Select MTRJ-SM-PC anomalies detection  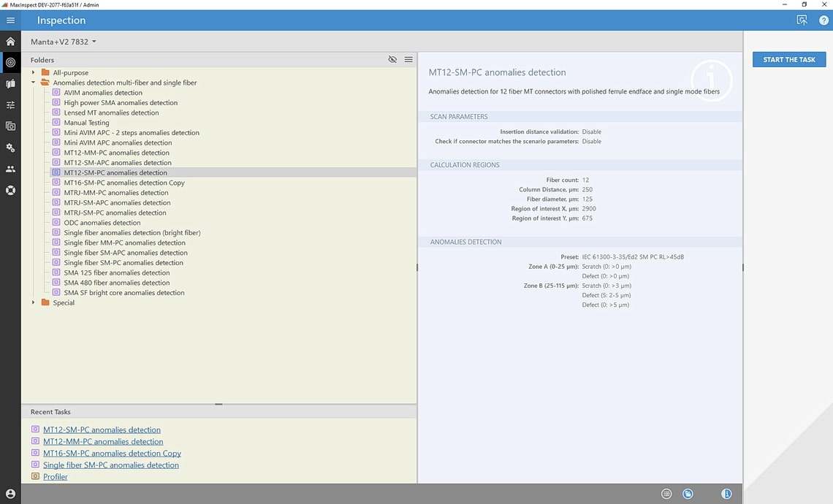pyautogui.click(x=115, y=213)
